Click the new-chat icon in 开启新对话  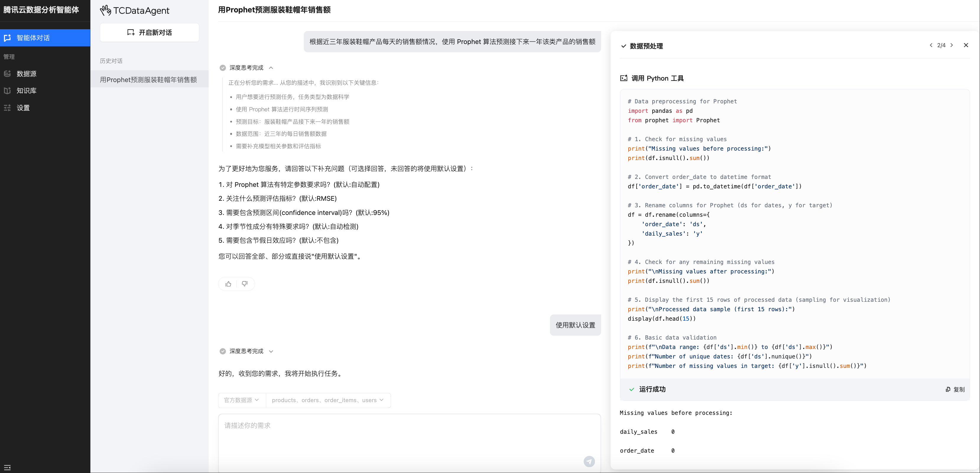(131, 32)
